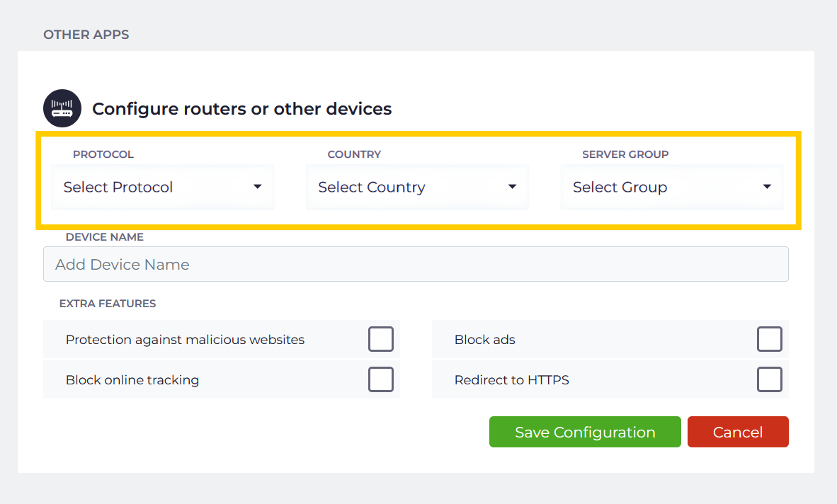This screenshot has height=504, width=837.
Task: Open the Select Country dropdown
Action: pyautogui.click(x=417, y=187)
